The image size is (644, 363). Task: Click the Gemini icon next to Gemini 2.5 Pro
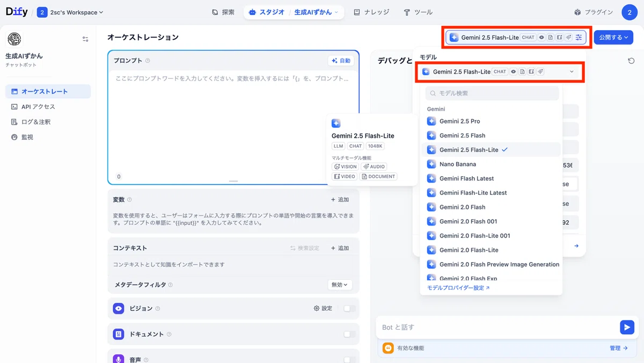tap(431, 121)
